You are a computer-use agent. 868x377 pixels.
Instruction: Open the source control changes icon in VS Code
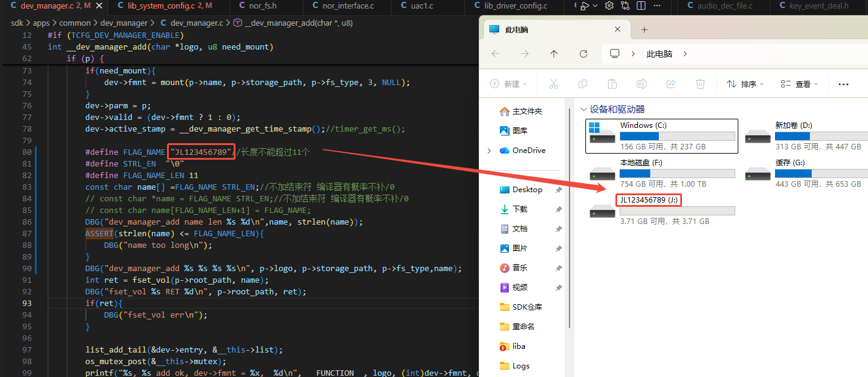(x=625, y=6)
